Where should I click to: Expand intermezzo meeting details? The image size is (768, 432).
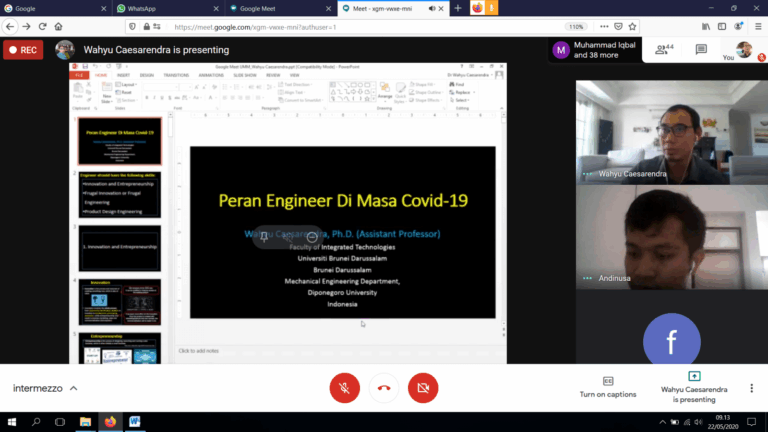(45, 388)
